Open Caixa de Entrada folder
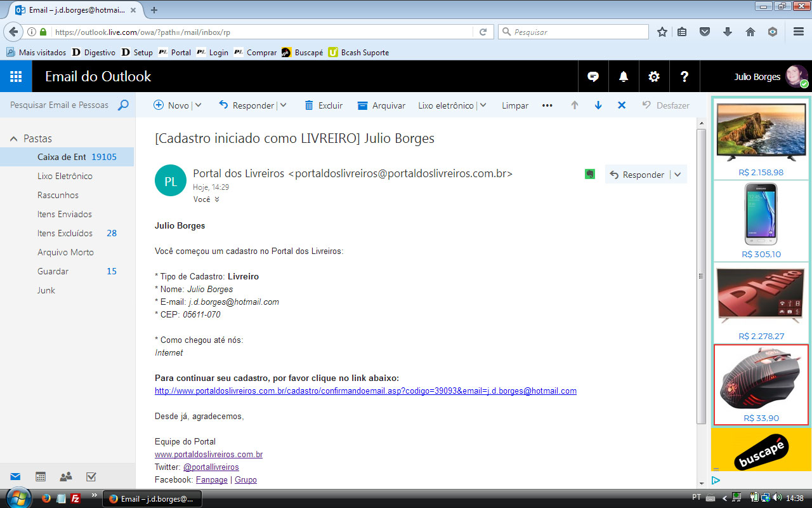 [67, 157]
